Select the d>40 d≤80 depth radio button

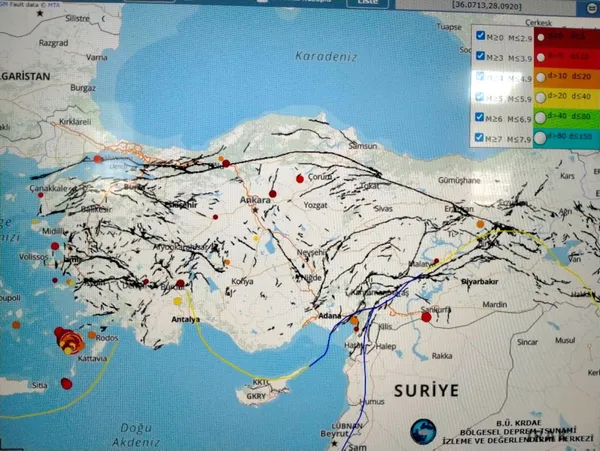click(x=540, y=118)
